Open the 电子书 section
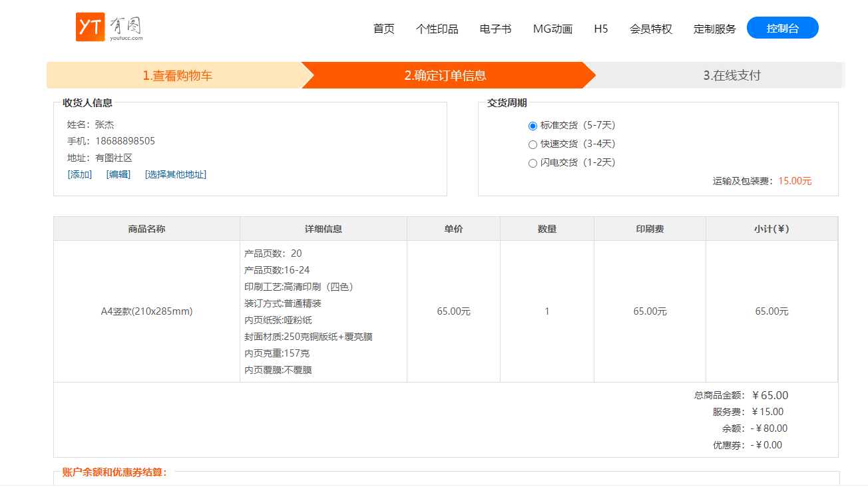The width and height of the screenshot is (868, 487). point(495,29)
